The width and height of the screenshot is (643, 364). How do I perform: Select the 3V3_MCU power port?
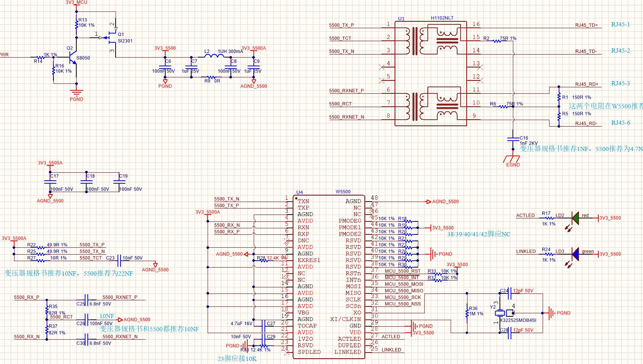point(76,3)
